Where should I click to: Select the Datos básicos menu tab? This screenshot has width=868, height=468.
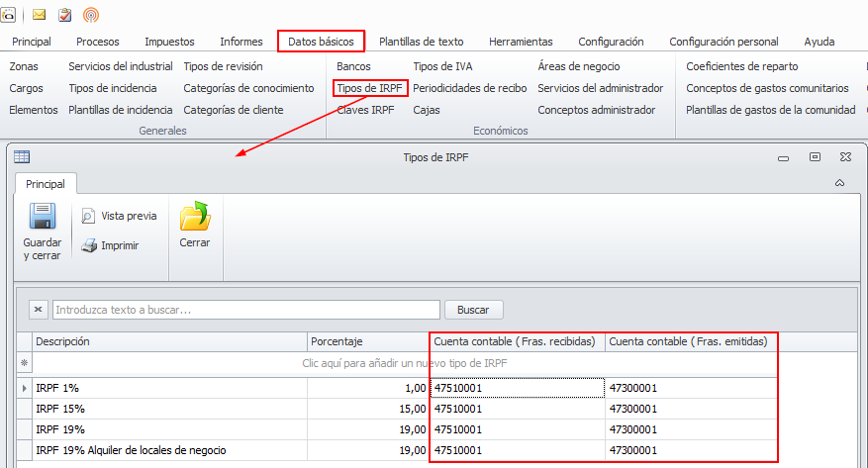(321, 42)
